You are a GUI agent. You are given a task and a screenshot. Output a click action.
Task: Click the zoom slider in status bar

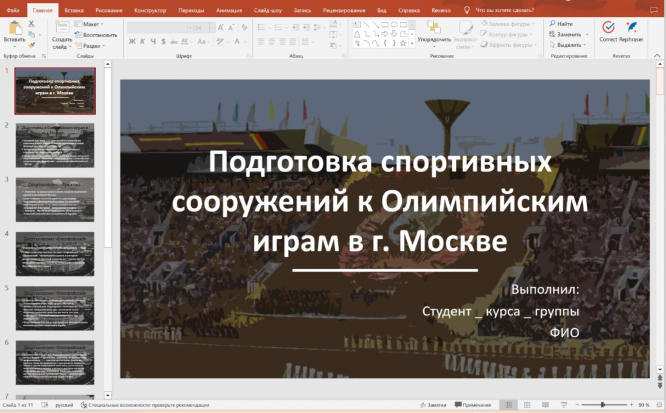(x=601, y=405)
